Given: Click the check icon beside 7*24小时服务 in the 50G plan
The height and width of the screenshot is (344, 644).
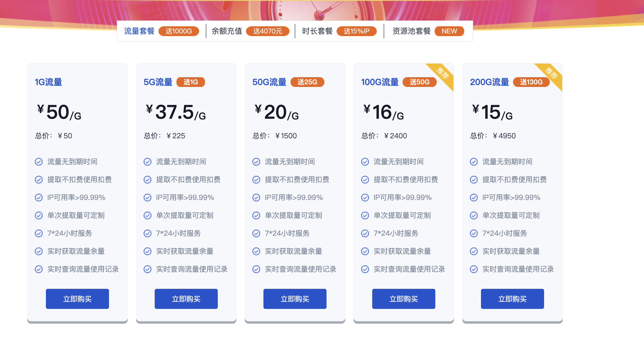Looking at the screenshot, I should coord(256,233).
